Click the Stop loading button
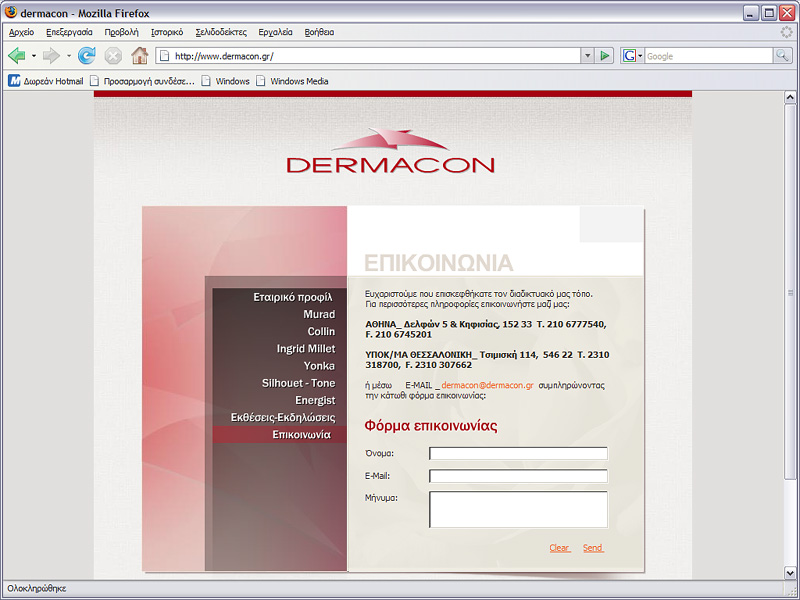The width and height of the screenshot is (800, 600). (113, 56)
